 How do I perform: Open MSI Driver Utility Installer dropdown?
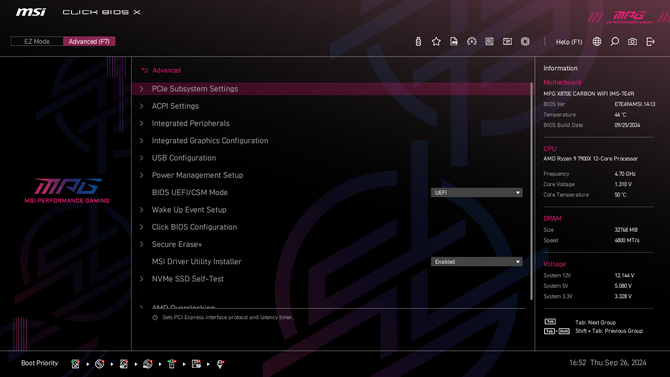click(476, 262)
